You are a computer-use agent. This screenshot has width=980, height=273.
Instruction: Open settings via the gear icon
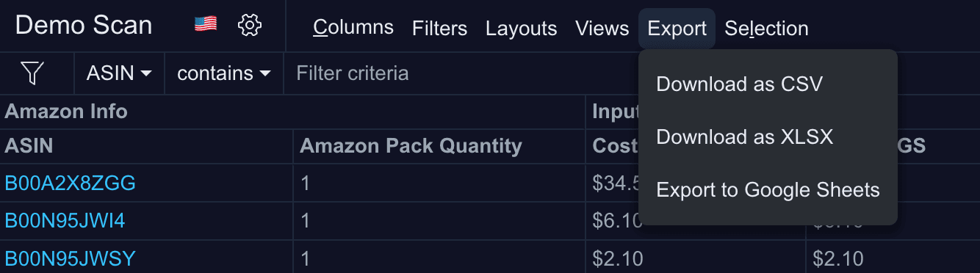pos(250,26)
